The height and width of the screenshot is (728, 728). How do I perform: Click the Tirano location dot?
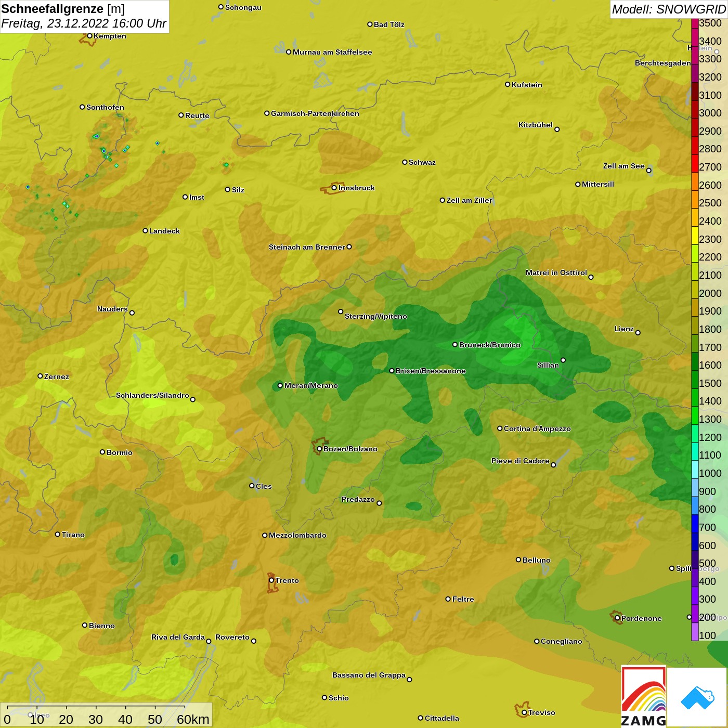coord(58,534)
